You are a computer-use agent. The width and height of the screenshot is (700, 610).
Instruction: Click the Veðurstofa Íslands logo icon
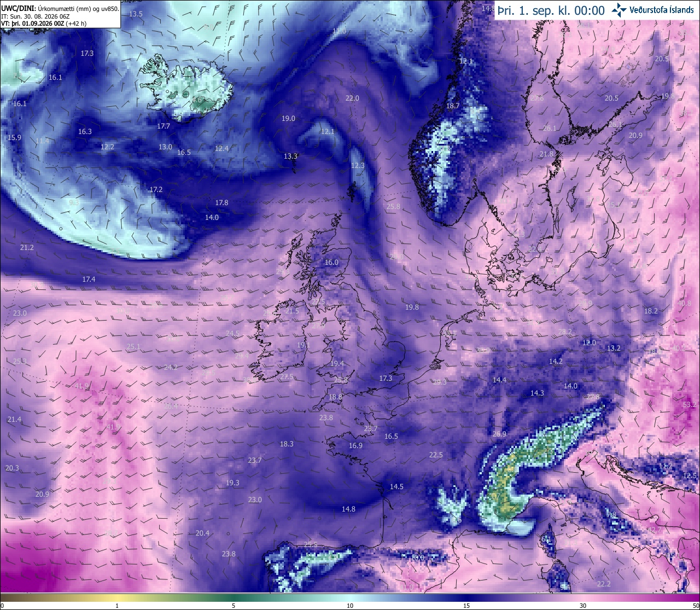coord(620,9)
